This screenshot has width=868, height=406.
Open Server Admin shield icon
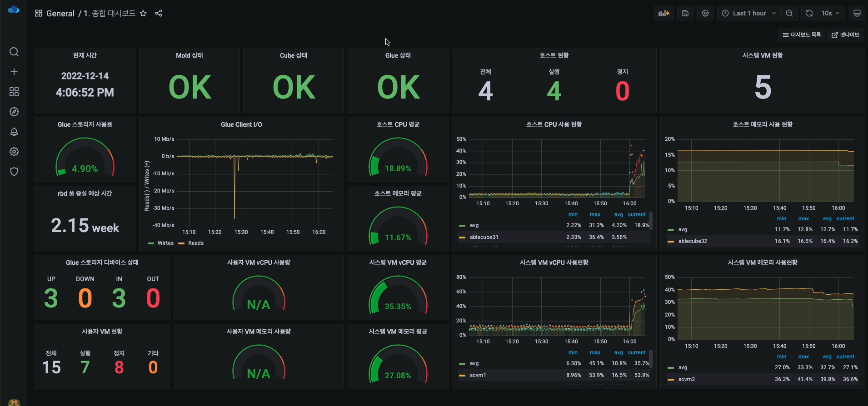pos(14,172)
